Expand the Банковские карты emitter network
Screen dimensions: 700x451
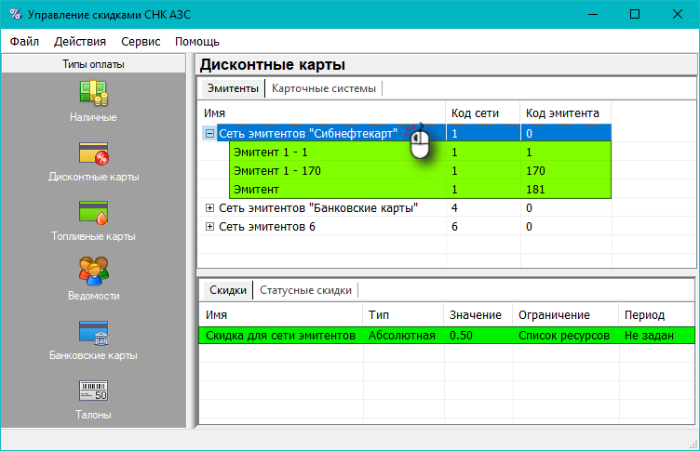coord(209,208)
